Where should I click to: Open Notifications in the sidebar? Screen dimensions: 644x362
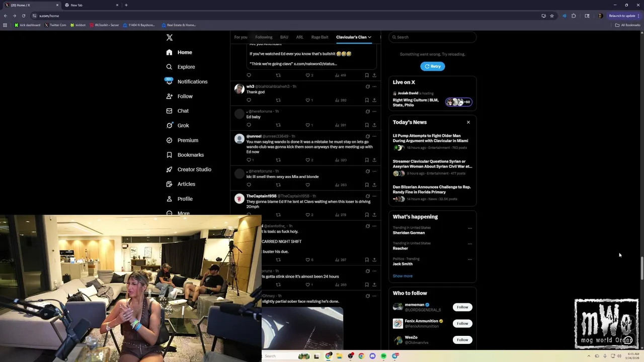click(x=187, y=81)
